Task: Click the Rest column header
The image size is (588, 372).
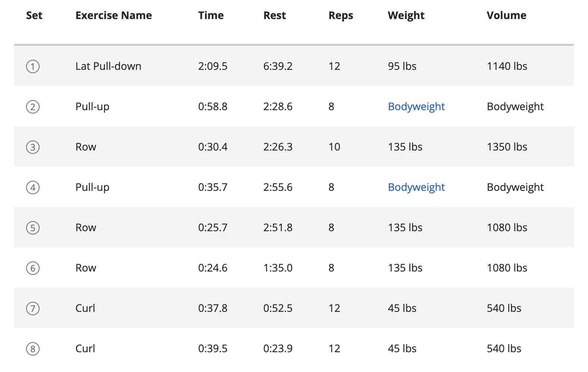Action: 275,16
